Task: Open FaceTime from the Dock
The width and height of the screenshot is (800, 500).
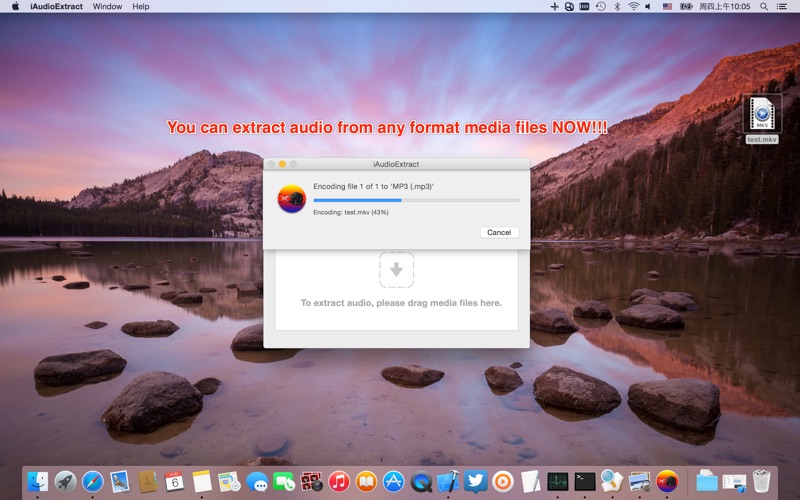Action: click(284, 481)
